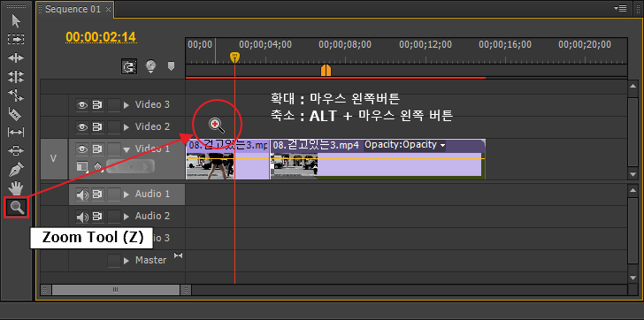This screenshot has width=644, height=320.
Task: Hide Video 1 track with eye icon
Action: 82,149
